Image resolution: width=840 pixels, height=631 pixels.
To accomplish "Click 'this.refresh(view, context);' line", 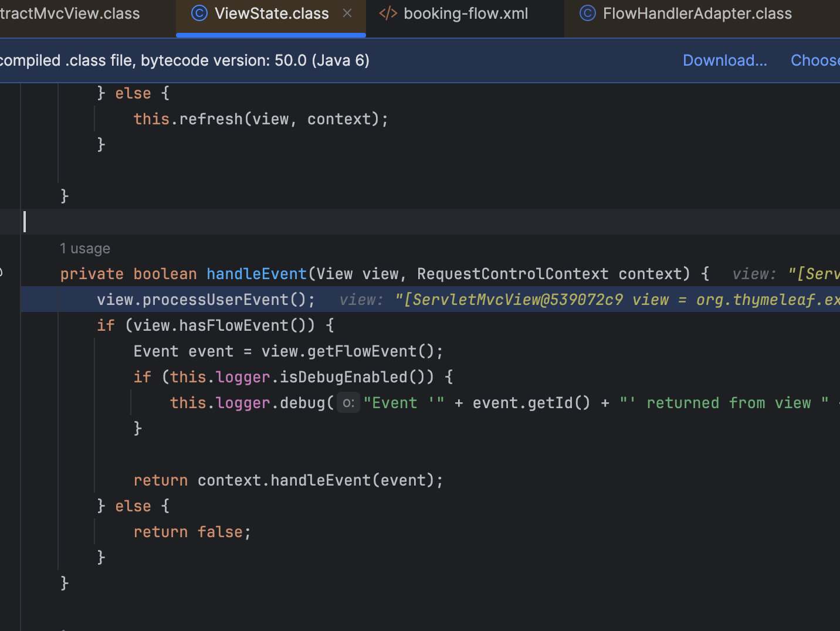I will click(261, 119).
